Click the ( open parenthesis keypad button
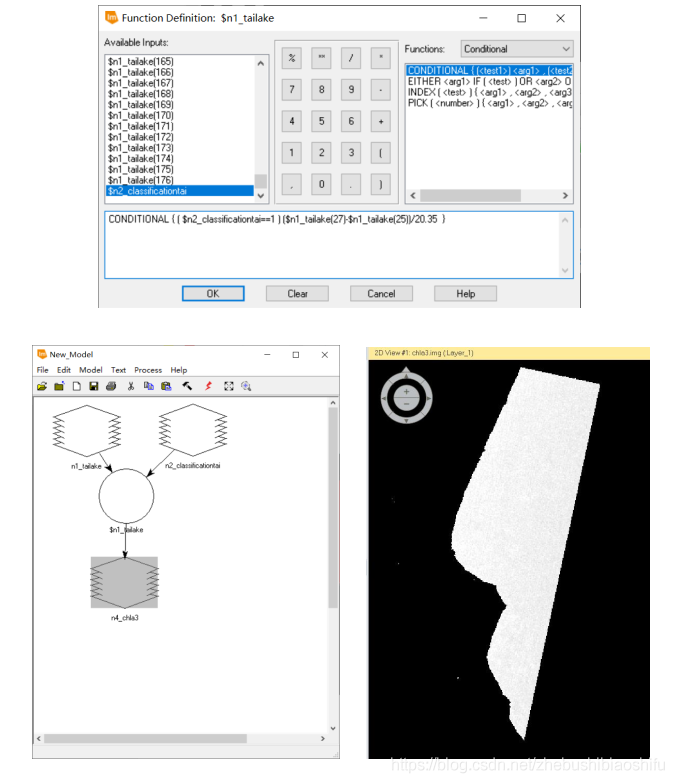 tap(381, 153)
